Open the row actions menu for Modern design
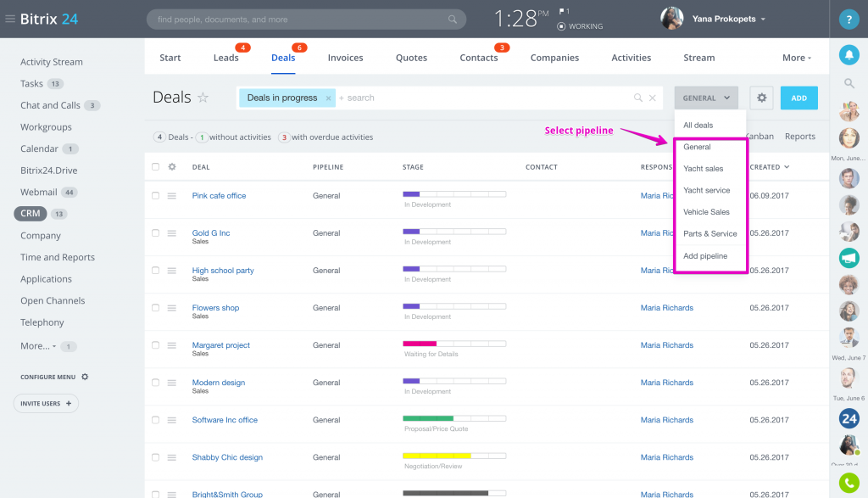This screenshot has width=868, height=498. (x=172, y=383)
